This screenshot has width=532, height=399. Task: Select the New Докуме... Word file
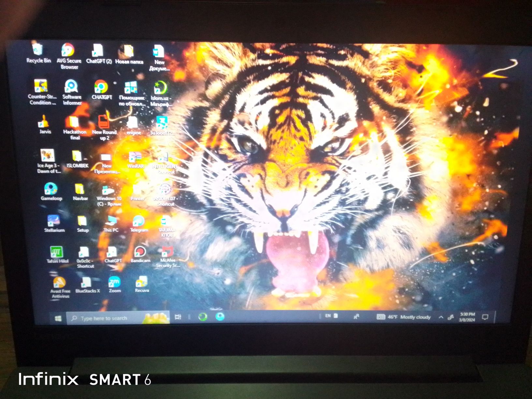(x=159, y=58)
